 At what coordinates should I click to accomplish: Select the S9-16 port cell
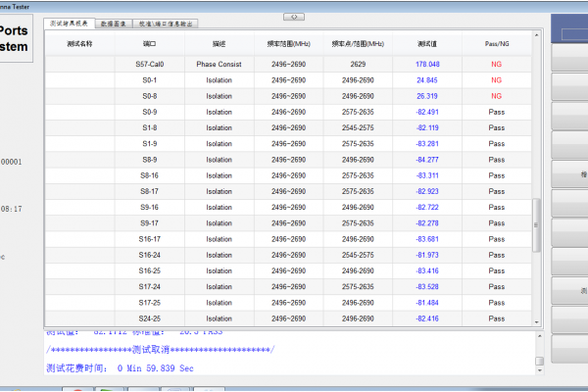[150, 207]
